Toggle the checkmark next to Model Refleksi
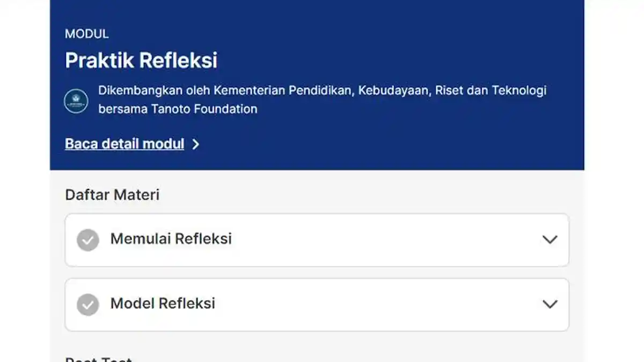The height and width of the screenshot is (362, 644). [x=88, y=305]
